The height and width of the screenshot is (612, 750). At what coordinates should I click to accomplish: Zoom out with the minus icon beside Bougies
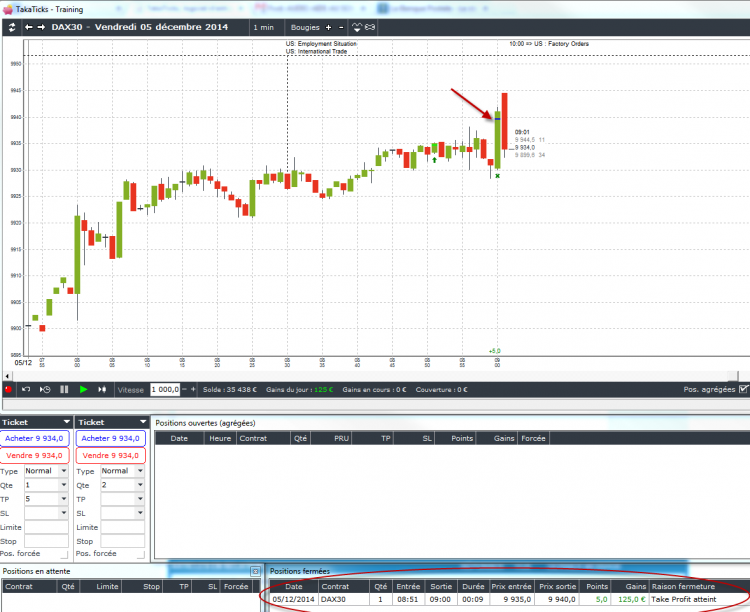pyautogui.click(x=341, y=28)
